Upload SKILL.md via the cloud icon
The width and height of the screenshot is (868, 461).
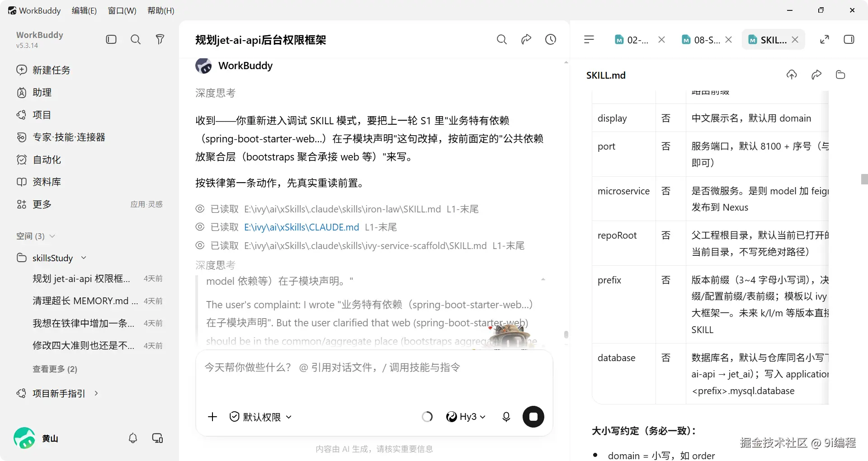792,75
